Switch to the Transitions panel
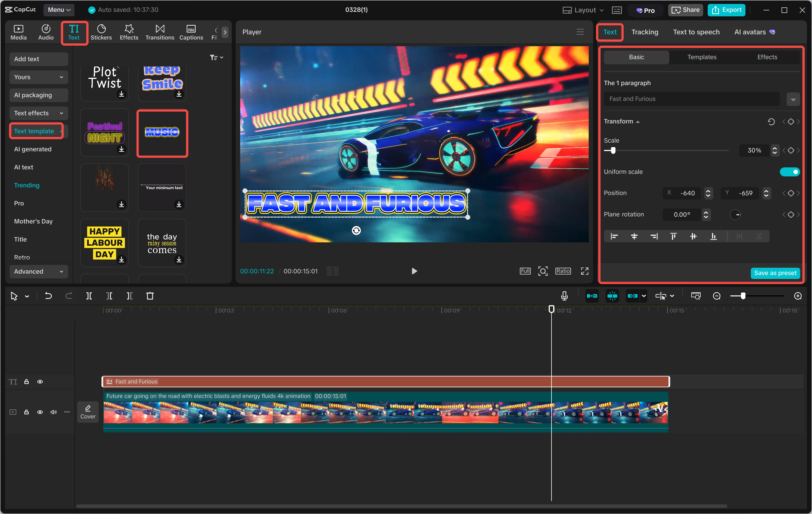 [160, 32]
